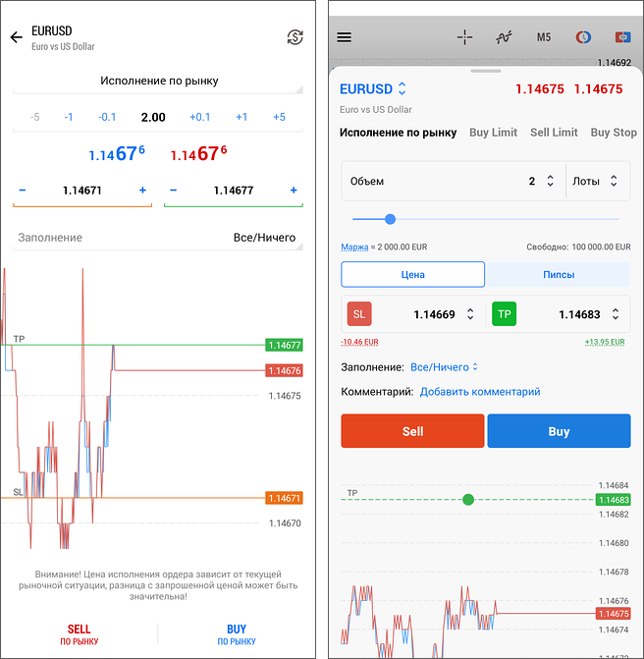Open the EURUSD symbol selector arrows

[402, 88]
